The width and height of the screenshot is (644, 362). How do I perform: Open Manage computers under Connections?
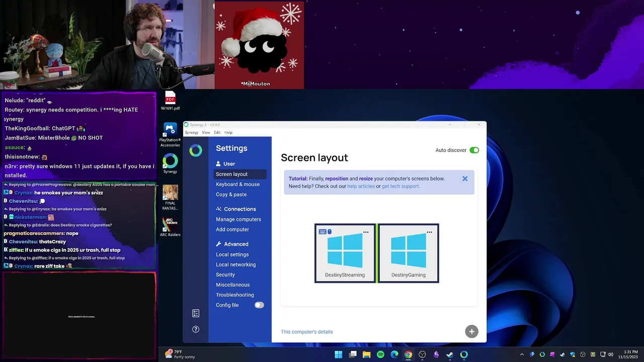(x=238, y=219)
